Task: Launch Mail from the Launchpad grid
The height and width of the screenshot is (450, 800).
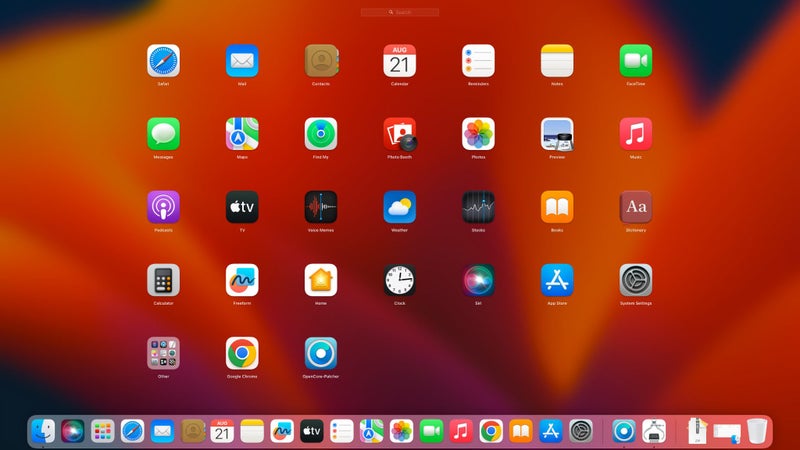Action: (242, 61)
